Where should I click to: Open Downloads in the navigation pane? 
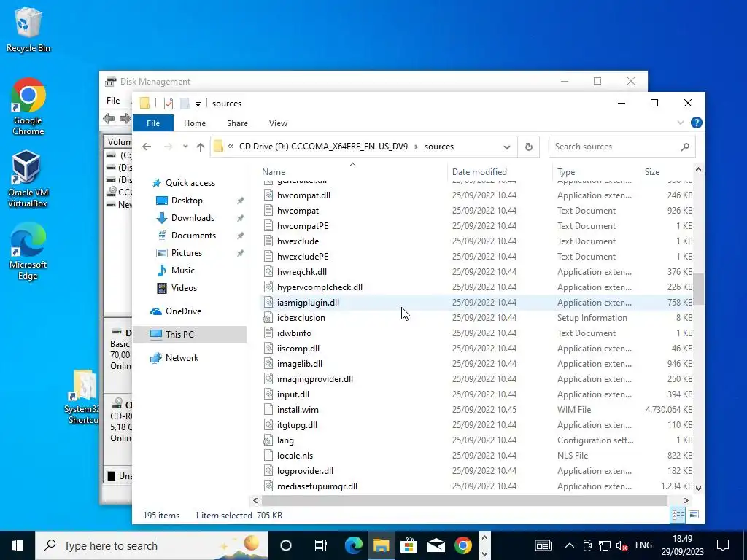pos(193,218)
